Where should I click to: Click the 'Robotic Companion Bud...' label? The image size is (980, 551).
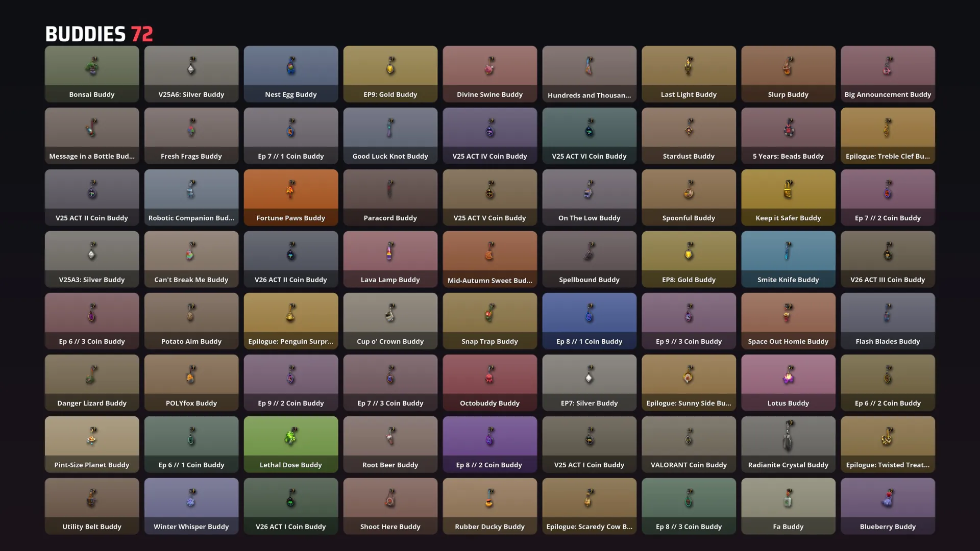191,218
